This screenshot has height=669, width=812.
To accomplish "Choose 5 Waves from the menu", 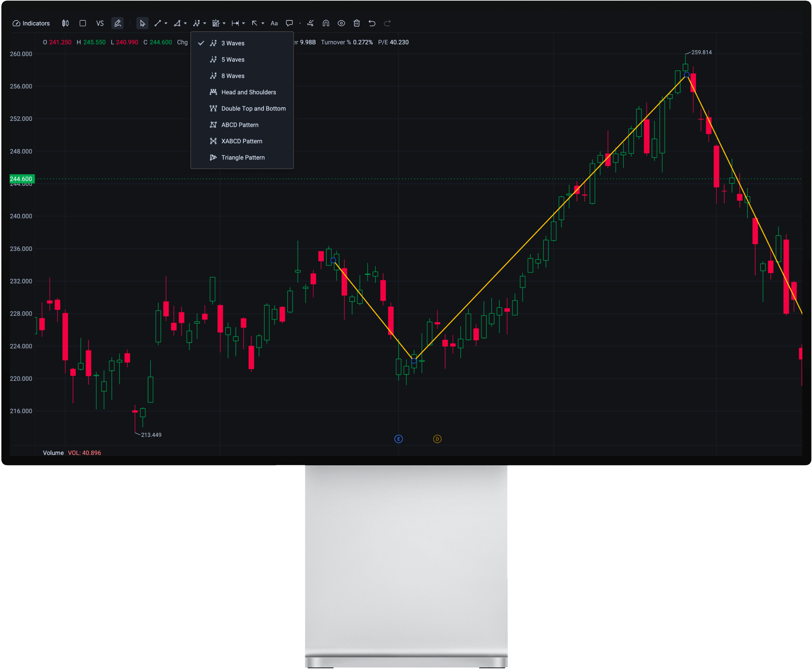I will (233, 59).
